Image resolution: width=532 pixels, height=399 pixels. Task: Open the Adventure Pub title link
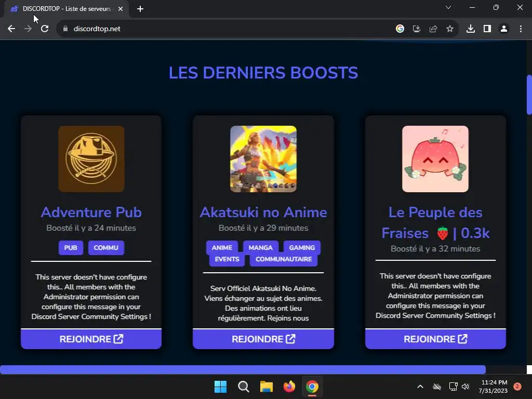[x=91, y=212]
